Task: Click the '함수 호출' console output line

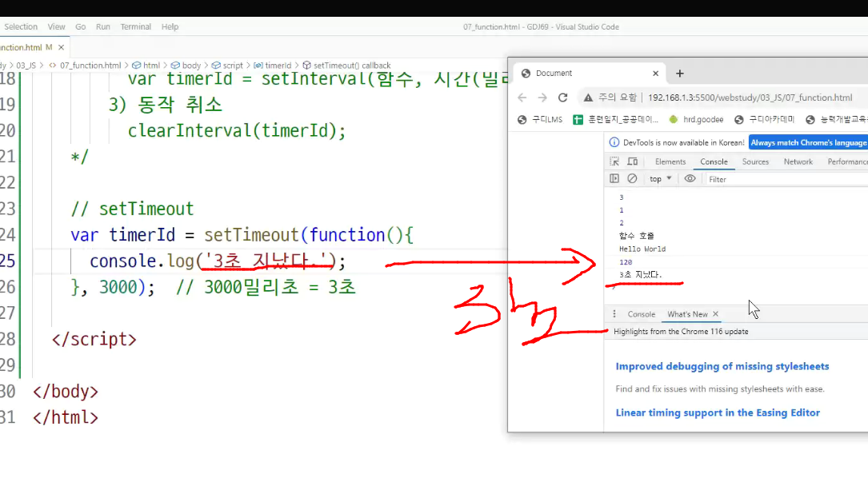Action: 636,236
